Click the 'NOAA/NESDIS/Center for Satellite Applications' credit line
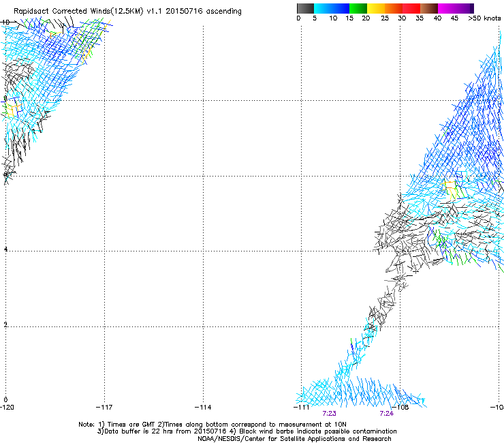The width and height of the screenshot is (504, 443). coord(294,439)
